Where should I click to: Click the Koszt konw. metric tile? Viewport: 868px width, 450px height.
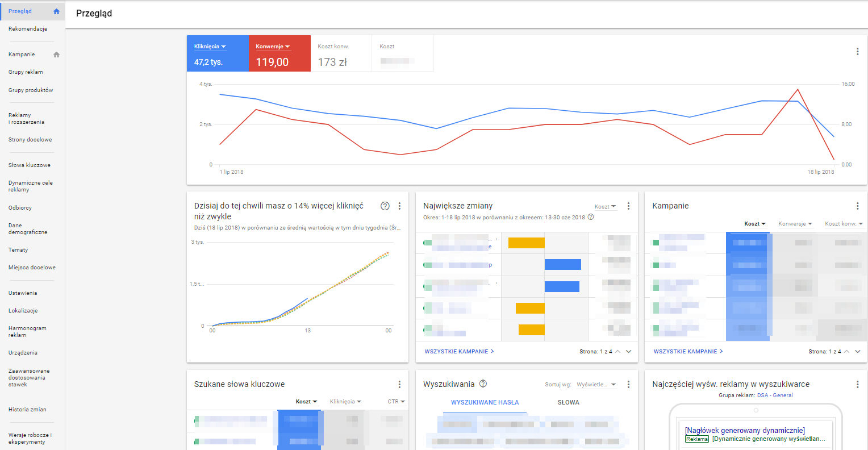[341, 54]
